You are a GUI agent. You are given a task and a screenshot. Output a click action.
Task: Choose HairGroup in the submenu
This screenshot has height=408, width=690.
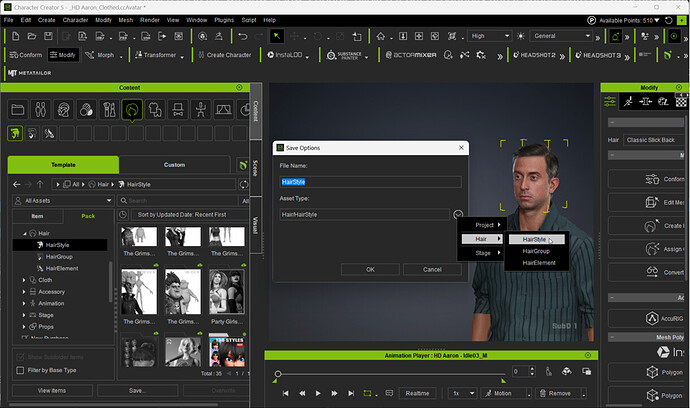click(x=536, y=251)
